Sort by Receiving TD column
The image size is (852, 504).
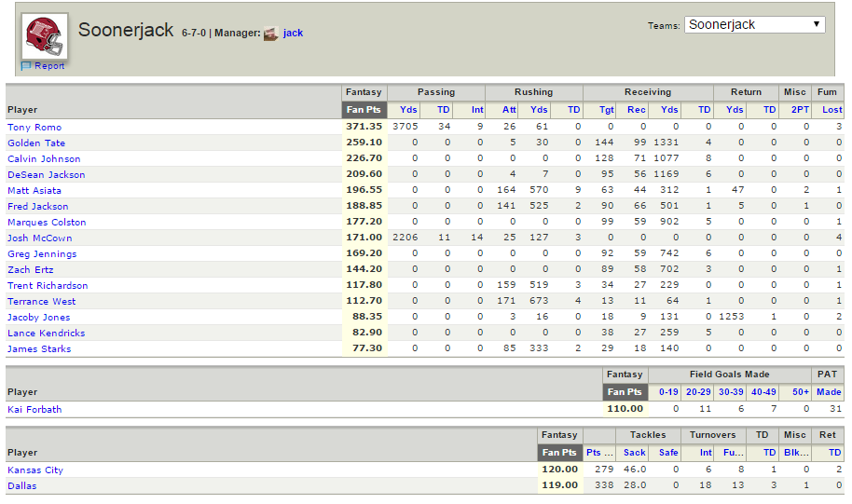(x=704, y=109)
